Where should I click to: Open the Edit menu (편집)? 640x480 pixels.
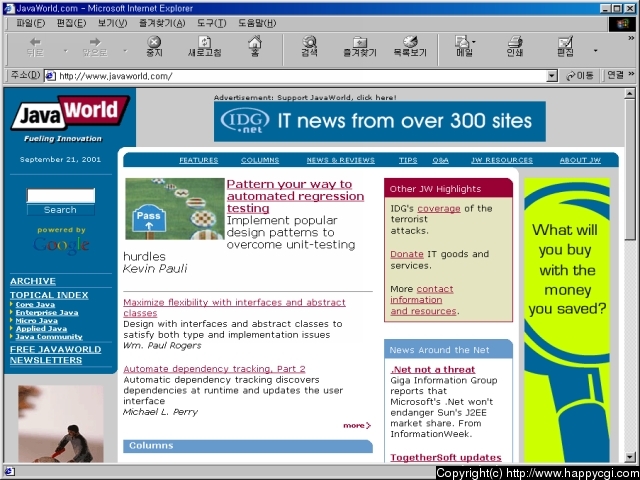click(x=71, y=23)
